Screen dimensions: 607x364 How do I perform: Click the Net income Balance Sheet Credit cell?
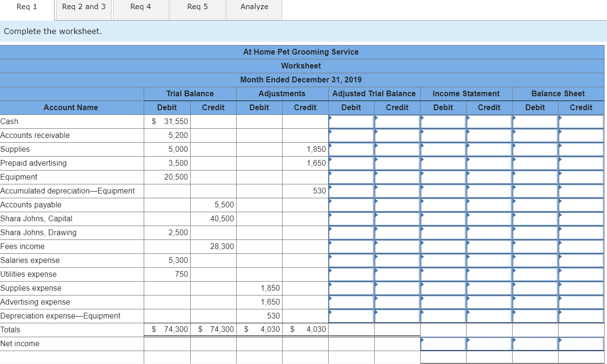click(581, 343)
